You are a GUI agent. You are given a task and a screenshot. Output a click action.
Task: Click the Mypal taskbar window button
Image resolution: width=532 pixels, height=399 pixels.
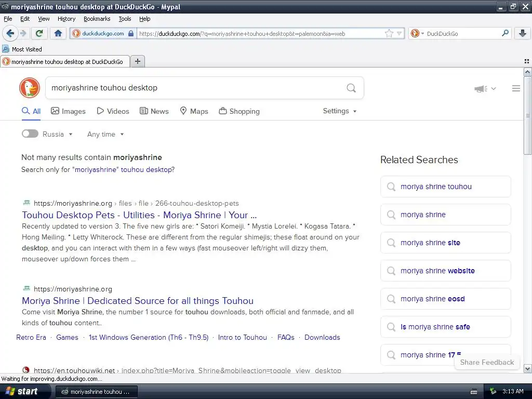96,392
